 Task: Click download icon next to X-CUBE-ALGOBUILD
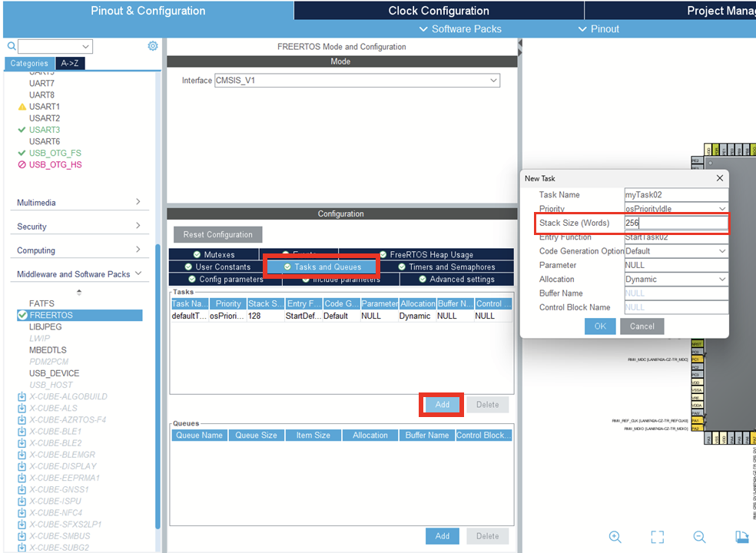[22, 396]
